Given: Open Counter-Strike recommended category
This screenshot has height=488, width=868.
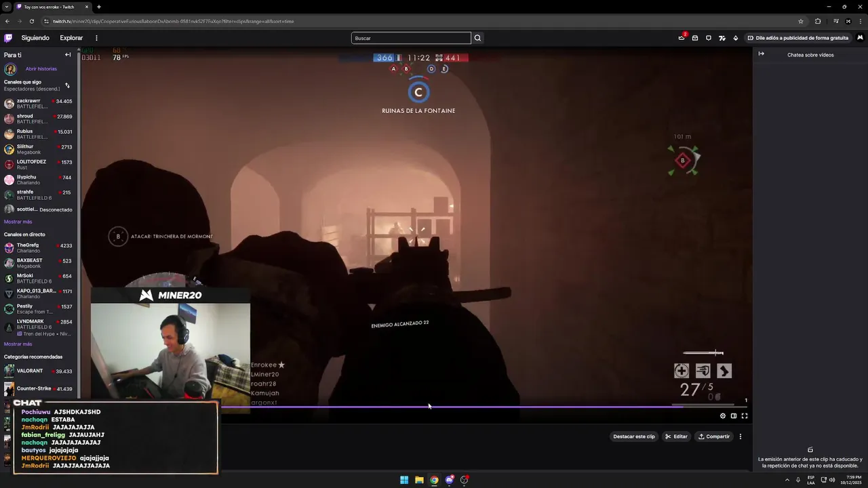Looking at the screenshot, I should pyautogui.click(x=39, y=388).
